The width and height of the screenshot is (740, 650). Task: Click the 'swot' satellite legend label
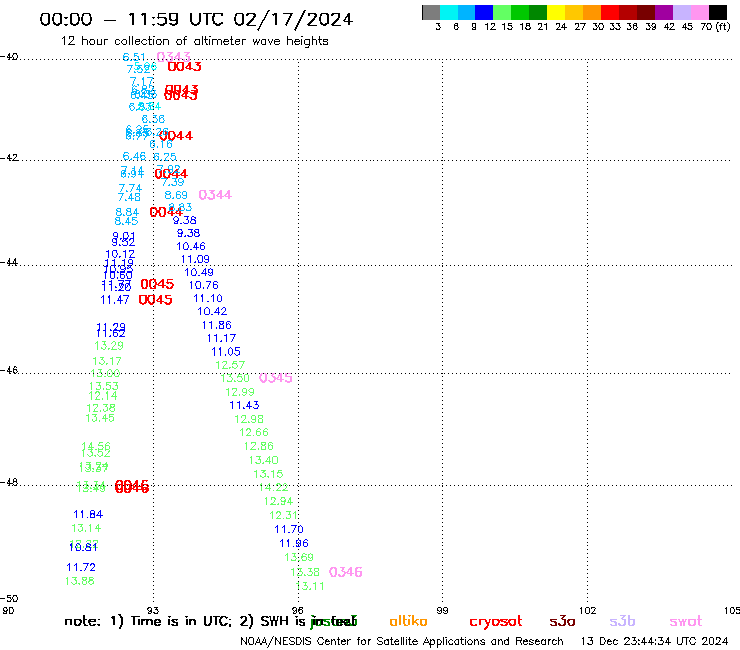coord(686,622)
